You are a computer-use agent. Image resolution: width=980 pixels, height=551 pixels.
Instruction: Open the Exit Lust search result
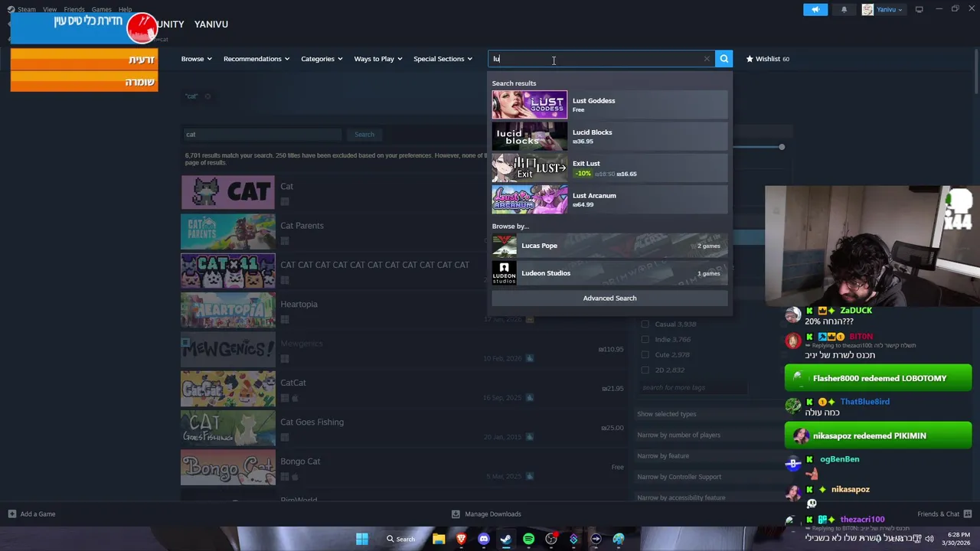point(609,168)
